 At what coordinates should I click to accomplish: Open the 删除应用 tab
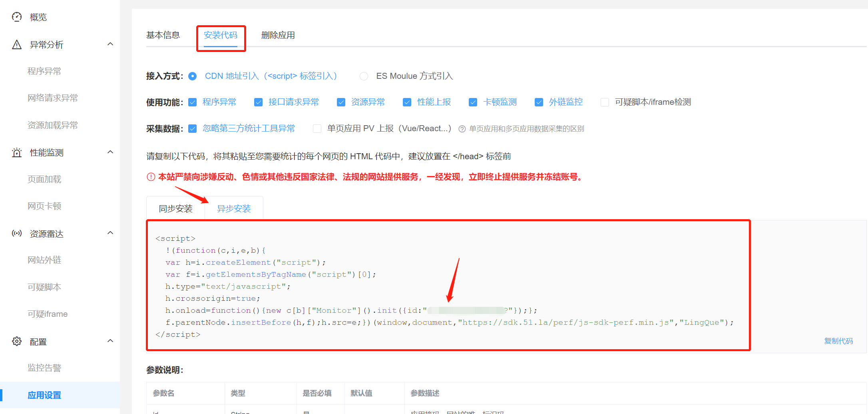278,35
